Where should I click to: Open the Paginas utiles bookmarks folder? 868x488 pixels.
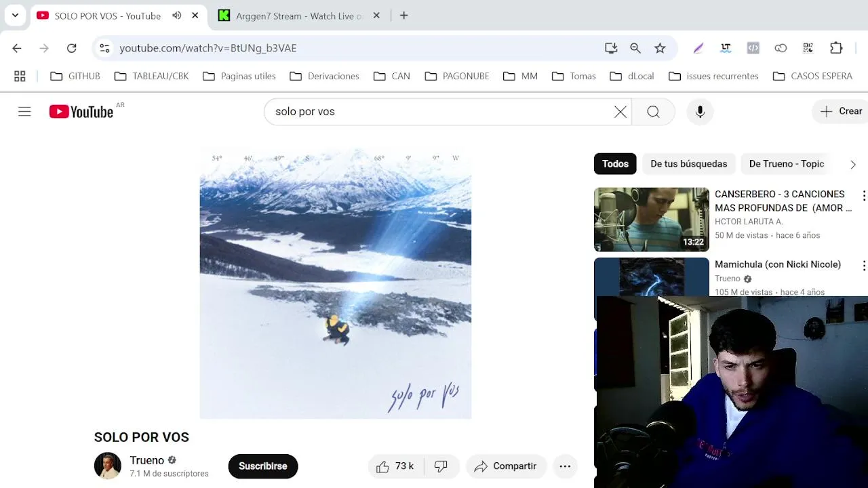(239, 76)
